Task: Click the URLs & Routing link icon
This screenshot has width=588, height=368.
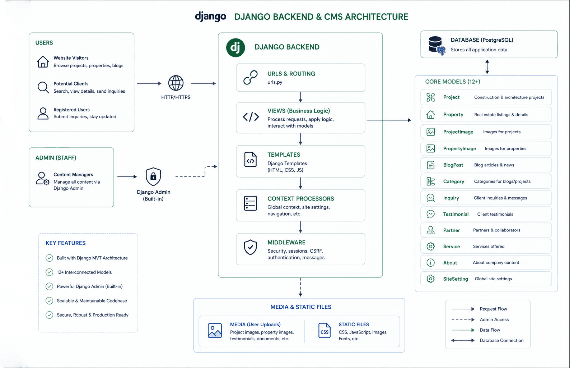Action: 251,78
